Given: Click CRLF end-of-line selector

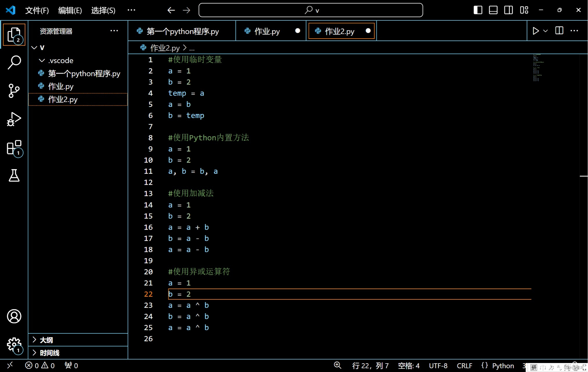Looking at the screenshot, I should 464,366.
